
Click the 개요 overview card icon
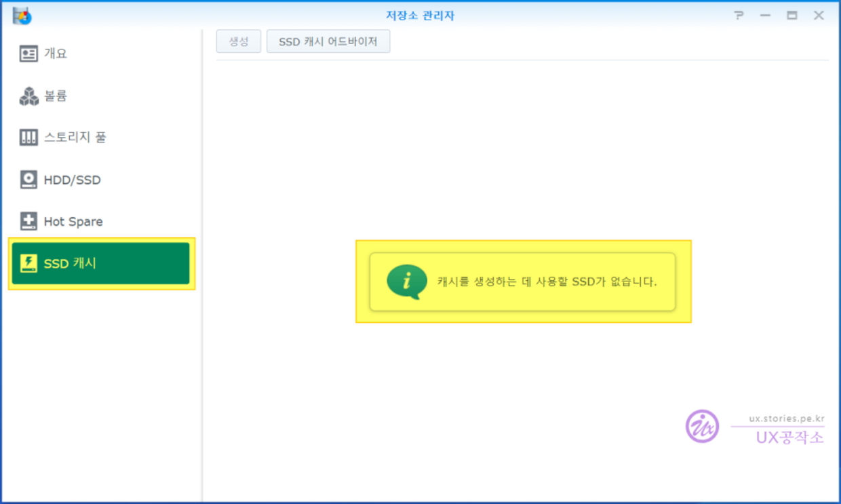point(28,54)
